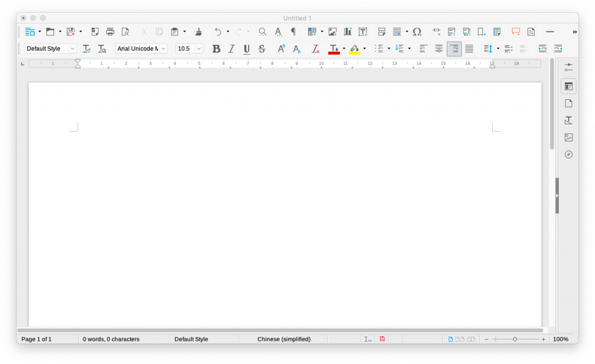Click New Style from Selection icon

(102, 49)
